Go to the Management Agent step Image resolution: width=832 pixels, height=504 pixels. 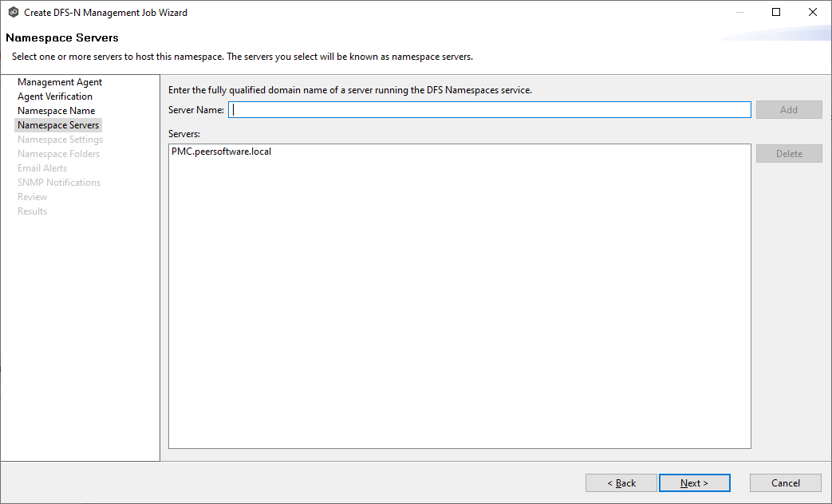tap(60, 82)
